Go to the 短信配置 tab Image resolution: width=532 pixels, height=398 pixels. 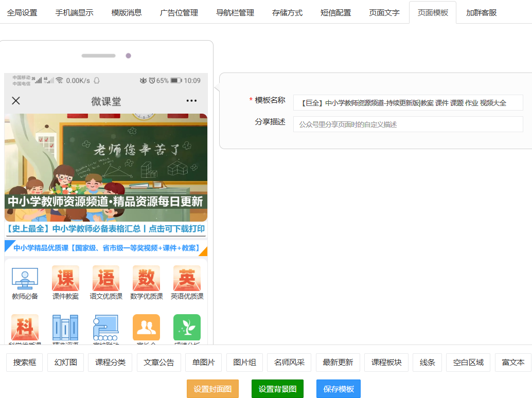pos(336,12)
